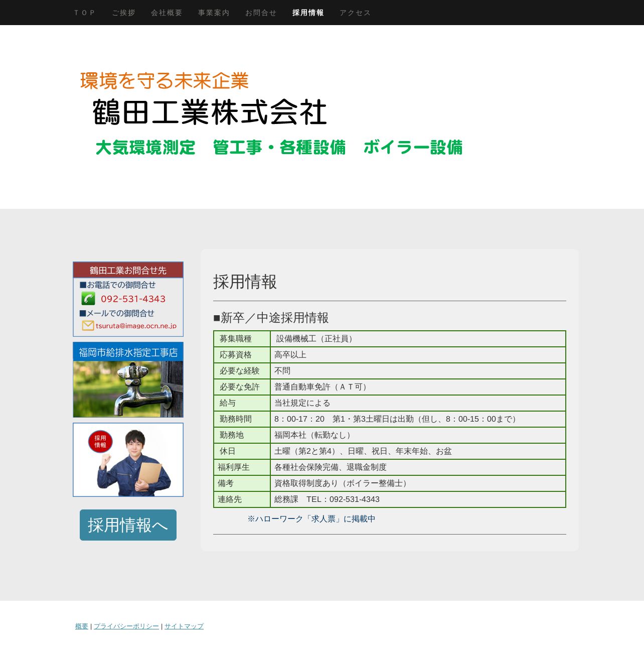Click the 採用情報へ button
Screen dimensions: 644x651
coord(128,525)
